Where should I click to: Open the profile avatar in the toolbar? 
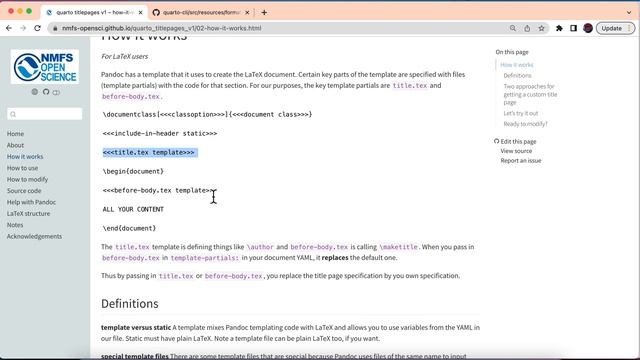coord(588,28)
